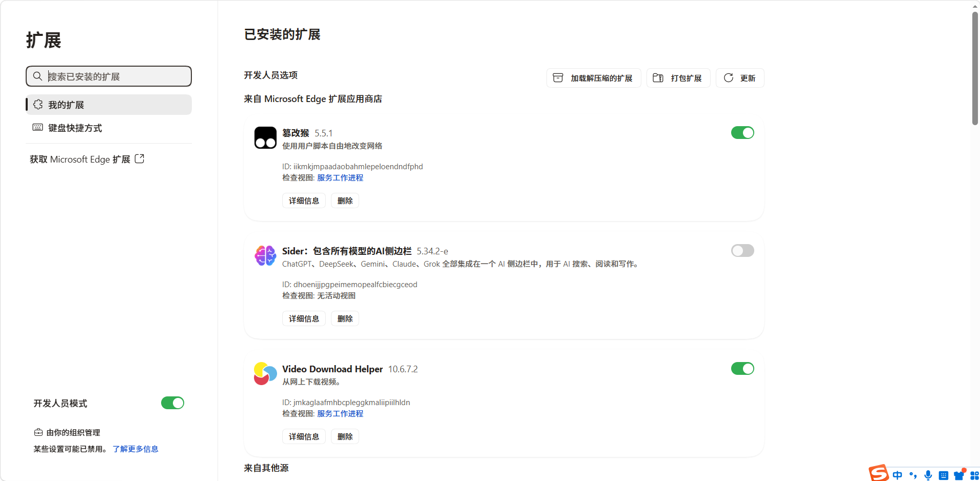Click Sider ID dhoenijjpgpeimemopealfcbiecgceod text

point(349,284)
